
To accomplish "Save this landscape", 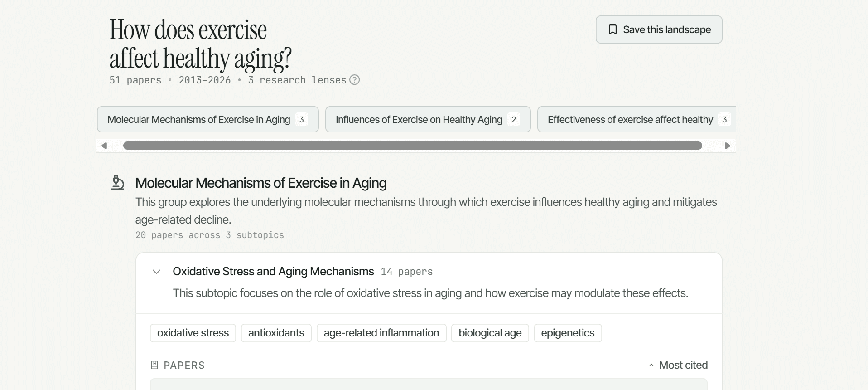I will (659, 29).
